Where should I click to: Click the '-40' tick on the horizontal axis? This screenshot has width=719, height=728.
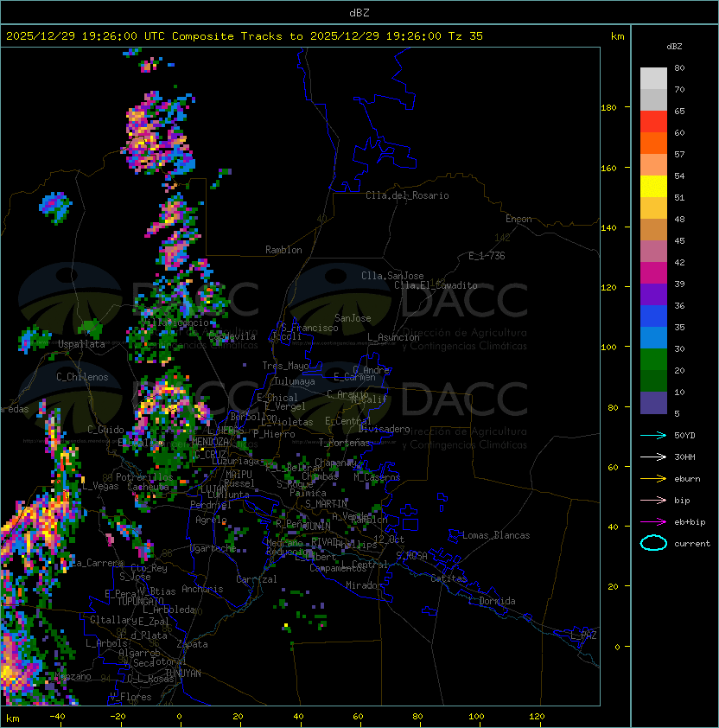[57, 717]
